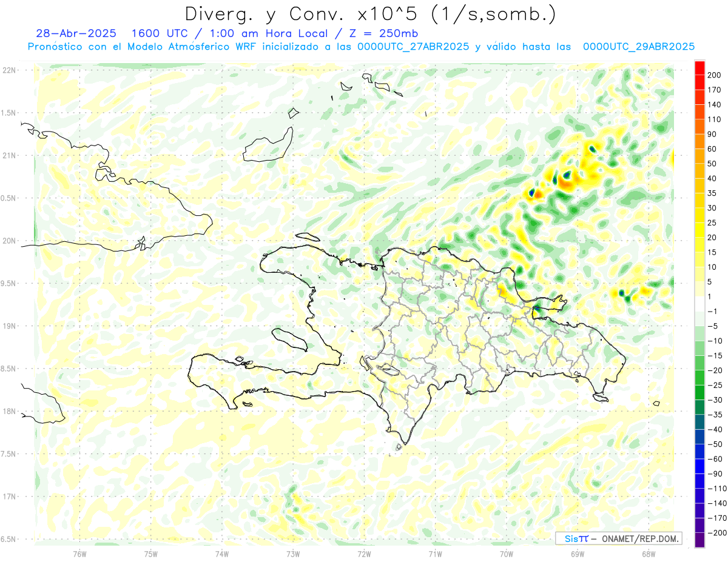Click the '-40' color scale value
Screen dimensions: 728x562
click(x=715, y=430)
